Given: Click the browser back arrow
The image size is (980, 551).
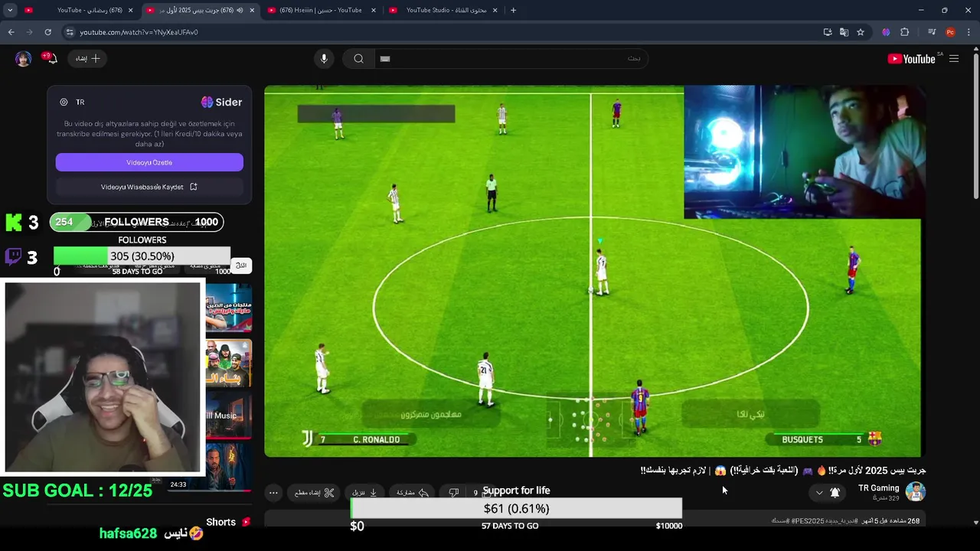Looking at the screenshot, I should pyautogui.click(x=11, y=32).
